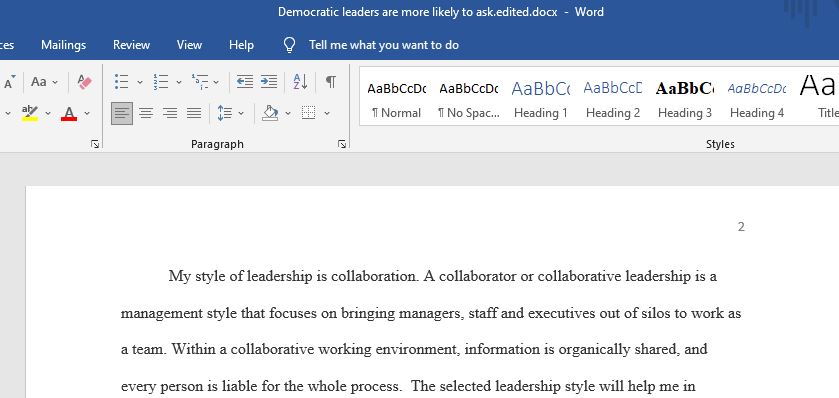Click the Numbering list icon
The image size is (839, 398).
(x=161, y=82)
